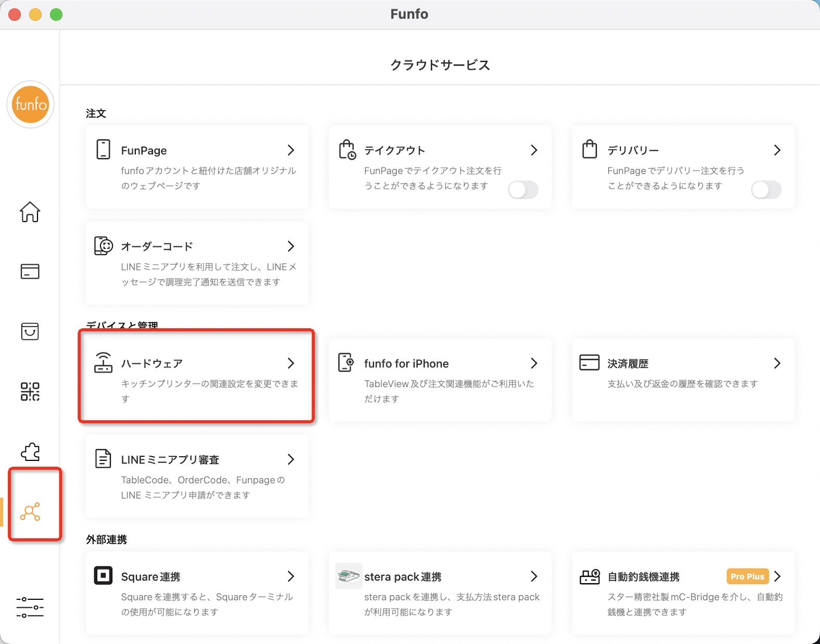
Task: Click the 支払い及び返金の履歴 description text
Action: (683, 383)
